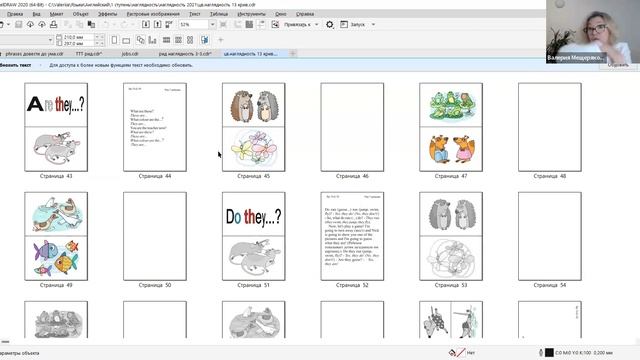
Task: Click the page width field 210.0 мм
Action: click(x=77, y=37)
